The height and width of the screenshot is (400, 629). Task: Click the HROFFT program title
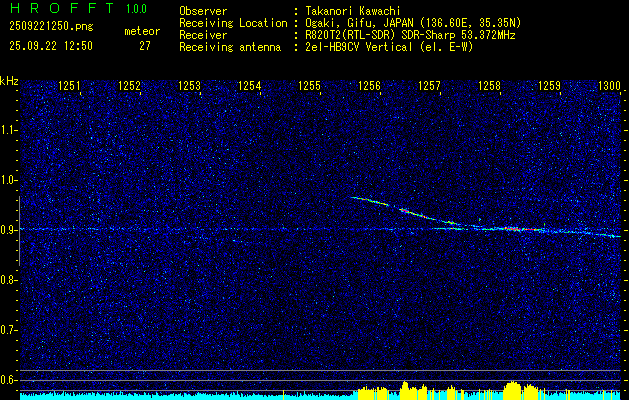pos(62,8)
